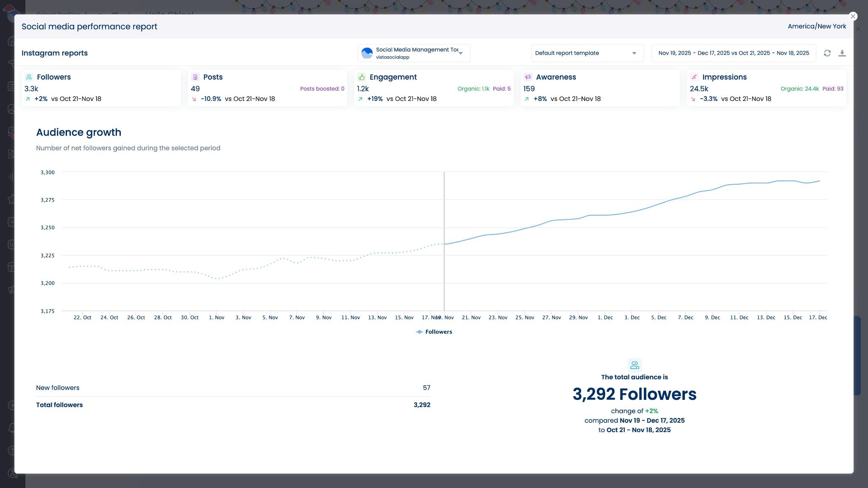
Task: Click the plus icon near the sidebar bottom
Action: 11,405
